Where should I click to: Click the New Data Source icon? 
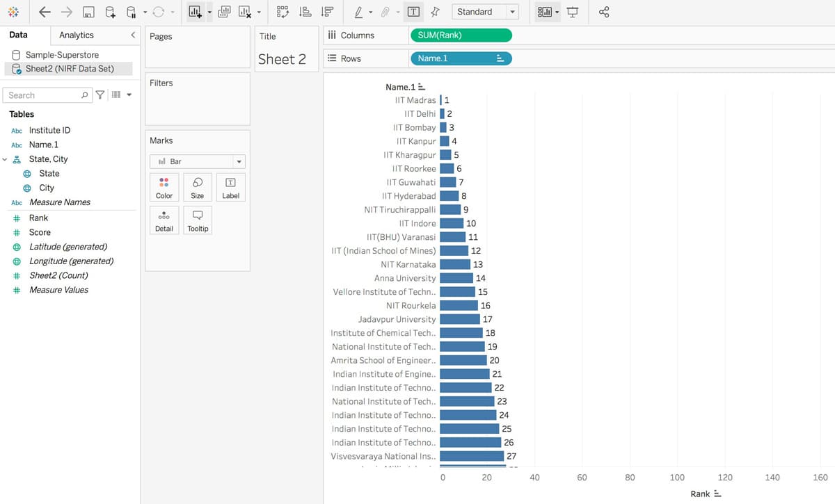[x=111, y=12]
